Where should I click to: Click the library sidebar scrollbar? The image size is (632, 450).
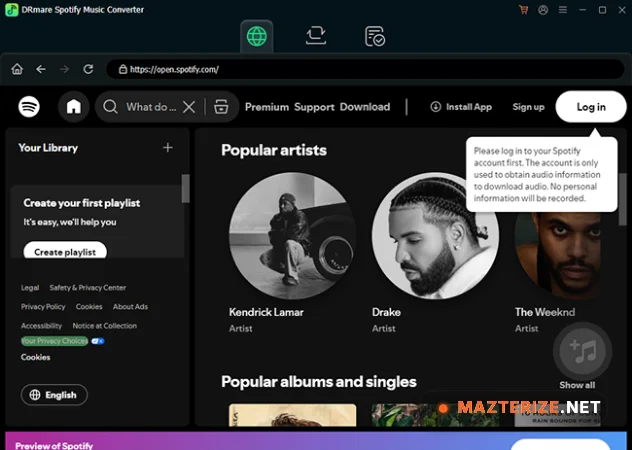pyautogui.click(x=185, y=188)
